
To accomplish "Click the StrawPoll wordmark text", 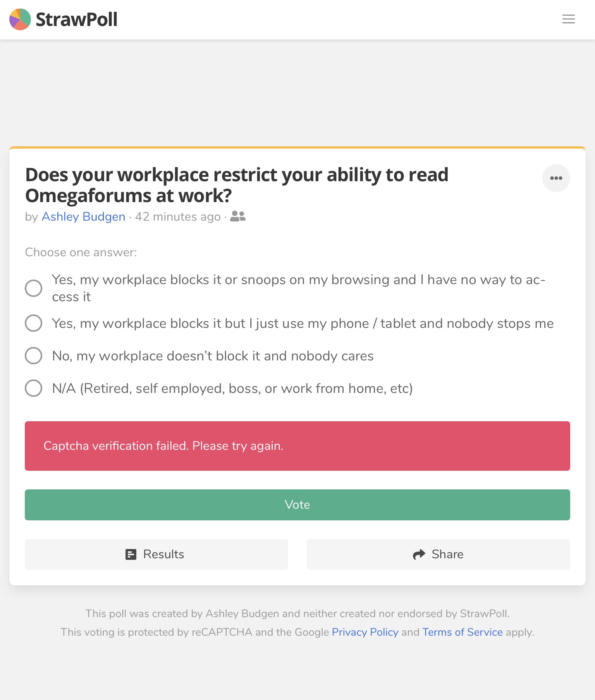I will (76, 19).
